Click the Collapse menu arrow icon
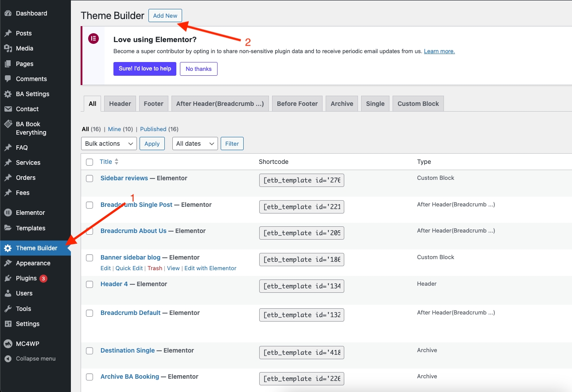Viewport: 572px width, 392px height. pos(8,359)
